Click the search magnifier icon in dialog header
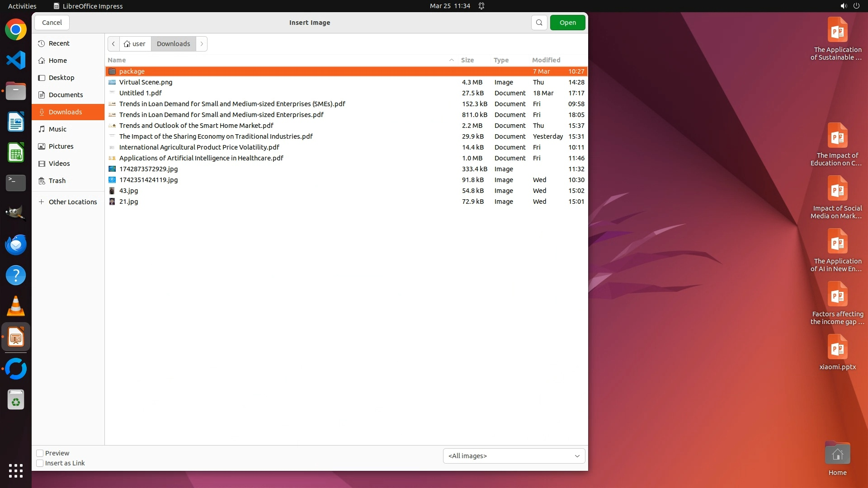The height and width of the screenshot is (488, 868). (x=539, y=23)
